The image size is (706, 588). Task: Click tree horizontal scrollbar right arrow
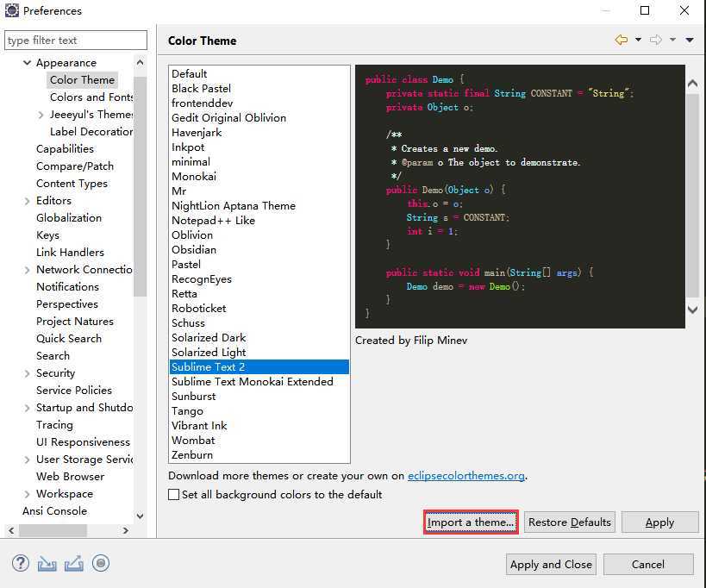pos(126,531)
